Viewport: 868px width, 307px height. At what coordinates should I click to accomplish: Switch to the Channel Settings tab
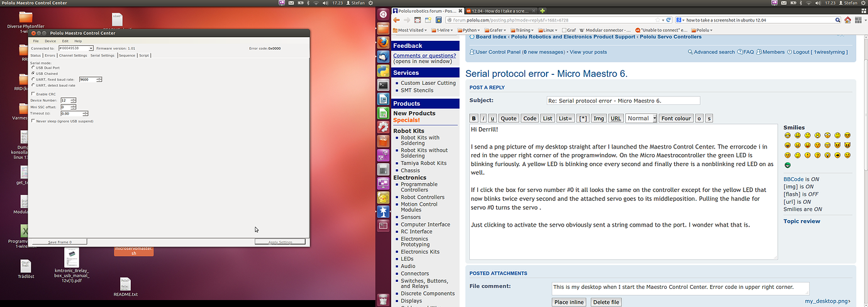(73, 55)
